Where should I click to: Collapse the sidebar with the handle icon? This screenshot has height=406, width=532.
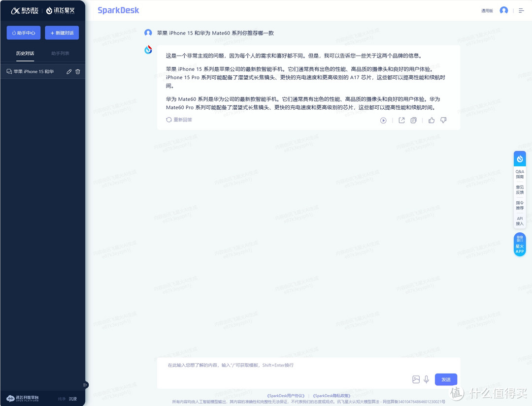click(x=85, y=385)
